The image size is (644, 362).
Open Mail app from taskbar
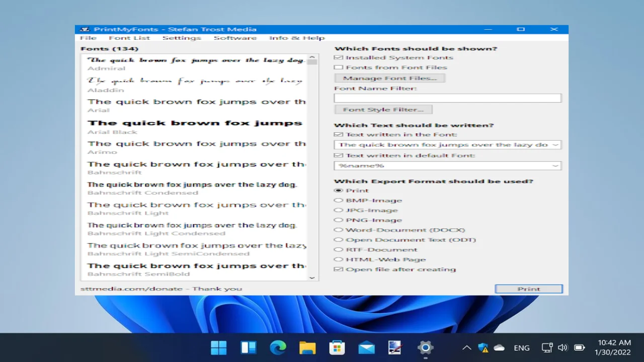pos(366,347)
